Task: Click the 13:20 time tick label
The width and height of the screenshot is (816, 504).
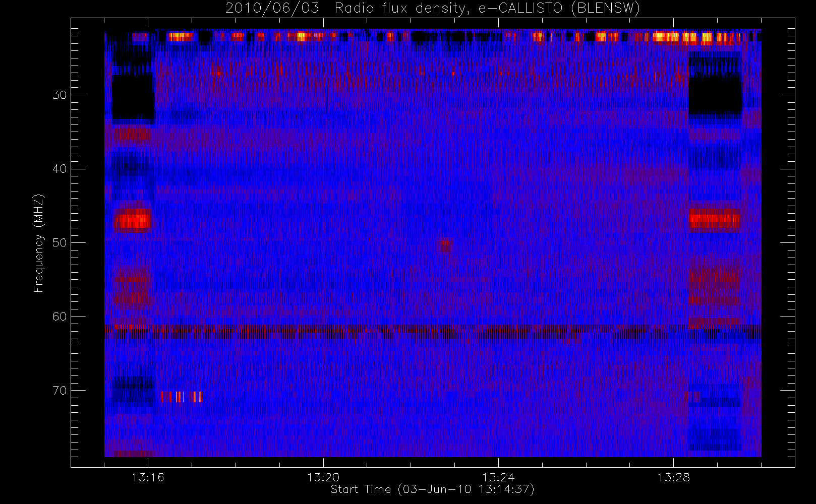Action: click(323, 477)
